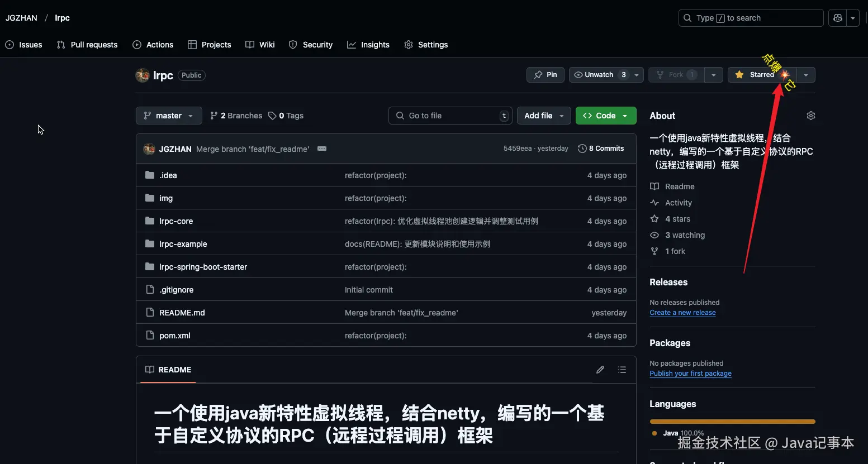
Task: Click the Java language progress bar
Action: click(x=732, y=422)
